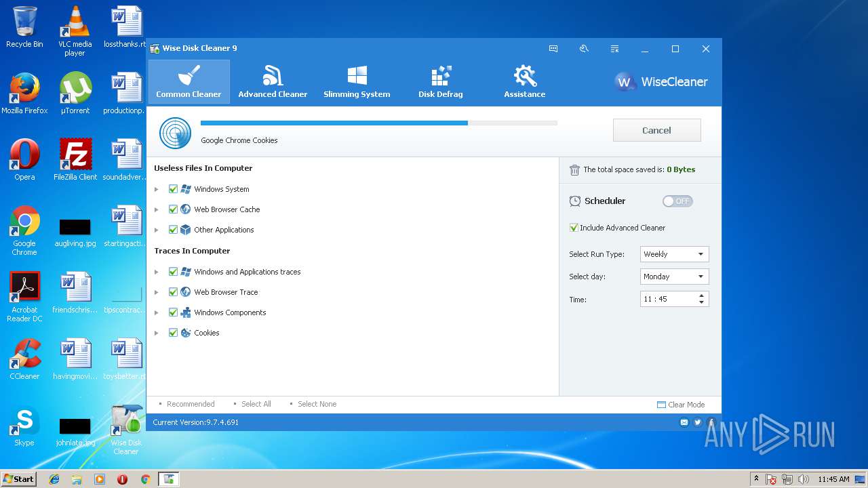Click the Select All link
Image resolution: width=868 pixels, height=488 pixels.
(x=256, y=404)
